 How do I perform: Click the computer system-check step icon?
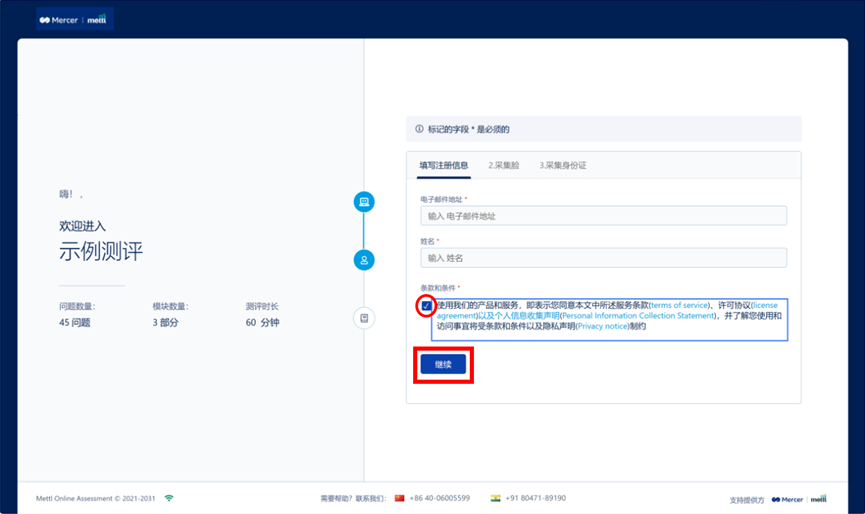tap(364, 202)
